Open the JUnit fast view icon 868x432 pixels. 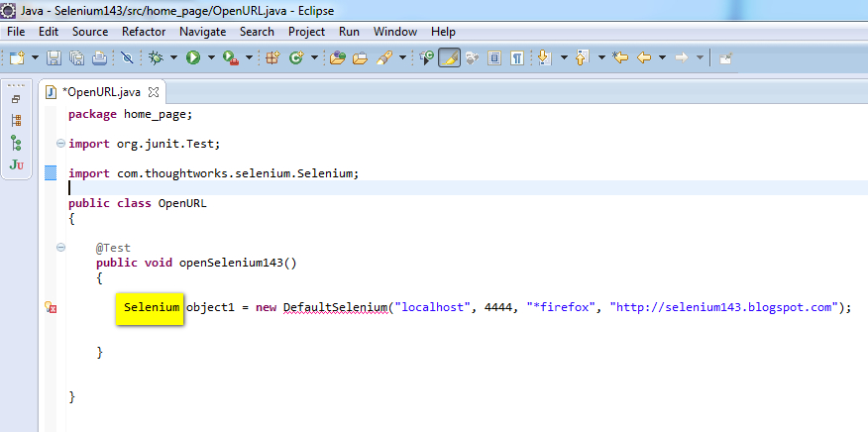click(17, 164)
